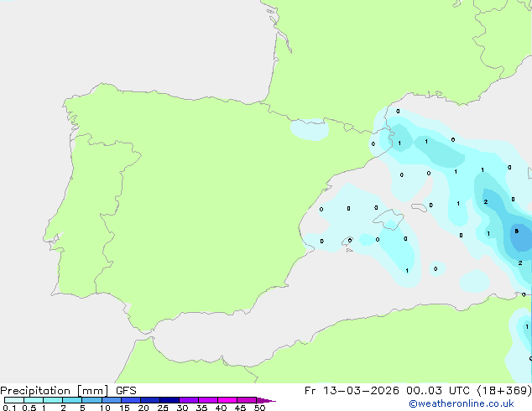The image size is (532, 411).
Task: Click the "50" legend scale label
Action: point(260,408)
